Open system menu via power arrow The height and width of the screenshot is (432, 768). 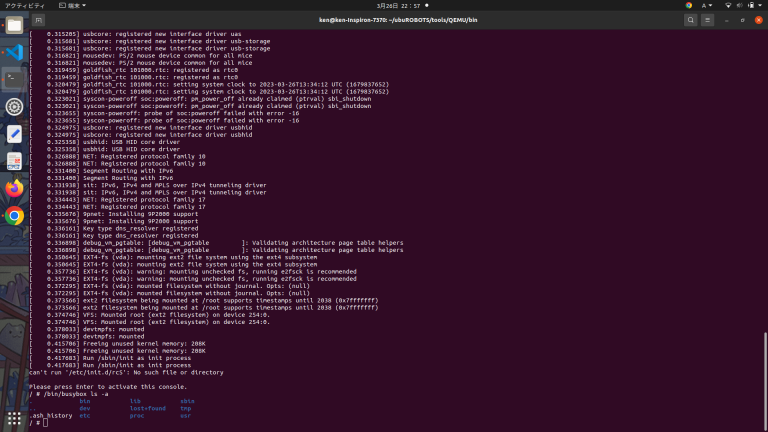[x=760, y=5]
